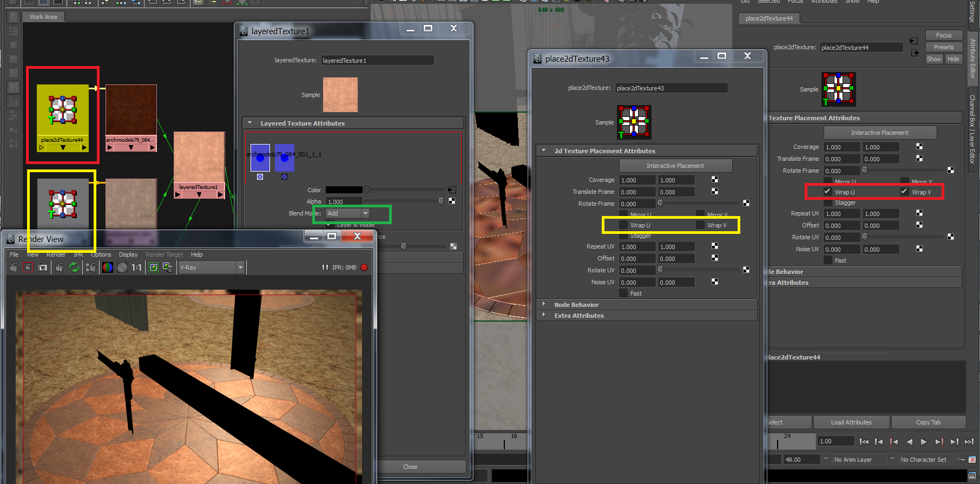Select the layeredTexture1 node
The width and height of the screenshot is (980, 484).
coord(199,165)
